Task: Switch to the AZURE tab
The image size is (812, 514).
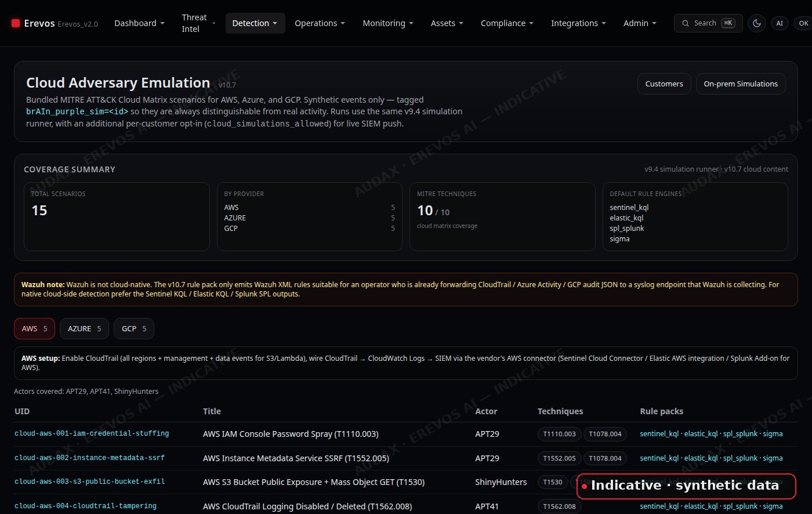Action: tap(85, 328)
